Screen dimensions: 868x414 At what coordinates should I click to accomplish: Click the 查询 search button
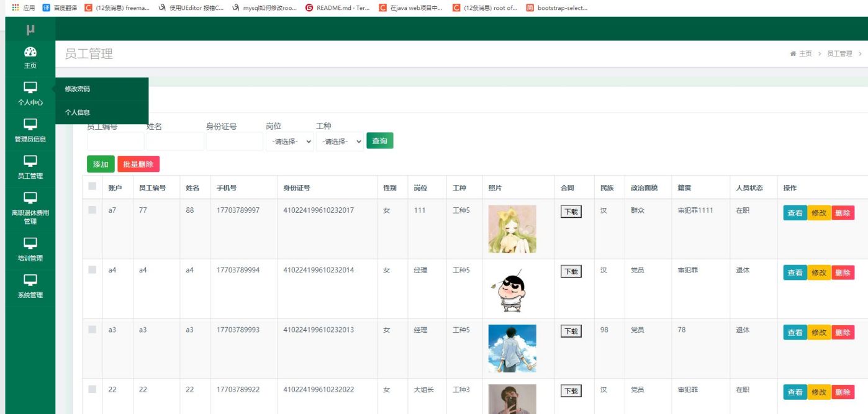click(379, 141)
